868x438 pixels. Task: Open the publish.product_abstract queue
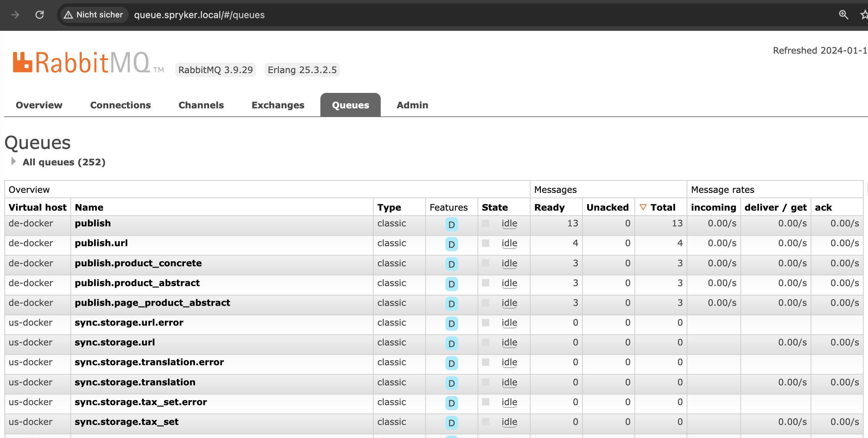137,283
